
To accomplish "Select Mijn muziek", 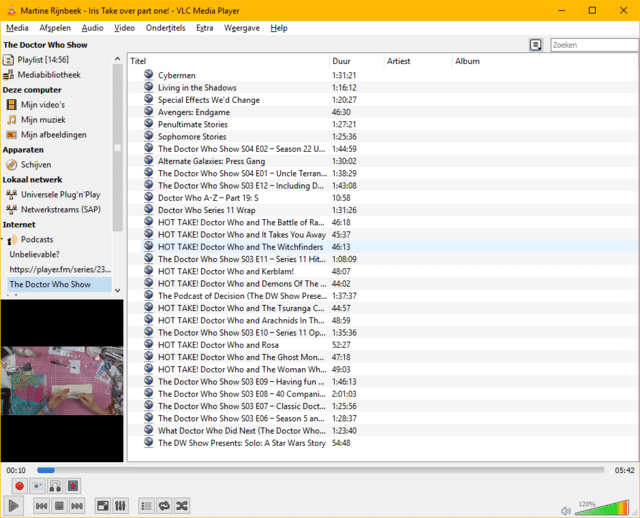I will [43, 120].
